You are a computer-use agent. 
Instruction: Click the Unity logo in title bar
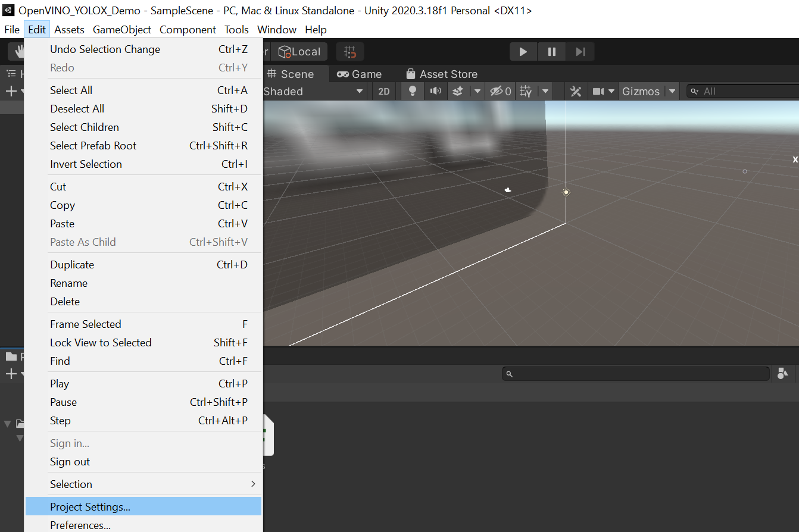click(8, 10)
